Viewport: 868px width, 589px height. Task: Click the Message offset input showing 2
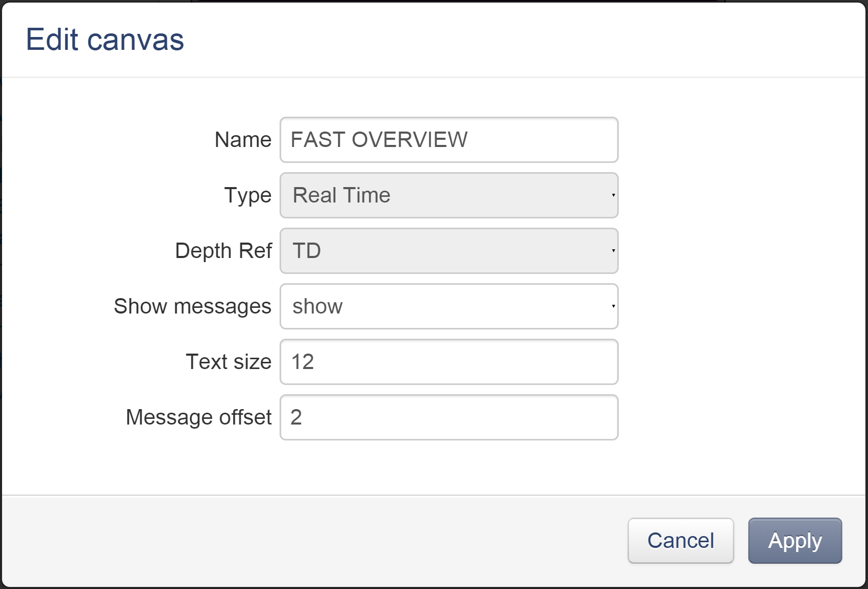coord(448,417)
